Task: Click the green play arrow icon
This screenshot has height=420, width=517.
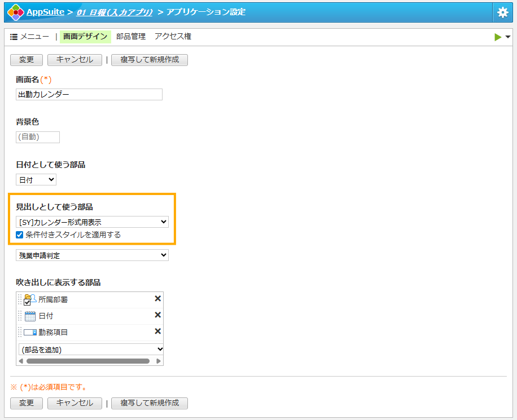Action: click(498, 37)
